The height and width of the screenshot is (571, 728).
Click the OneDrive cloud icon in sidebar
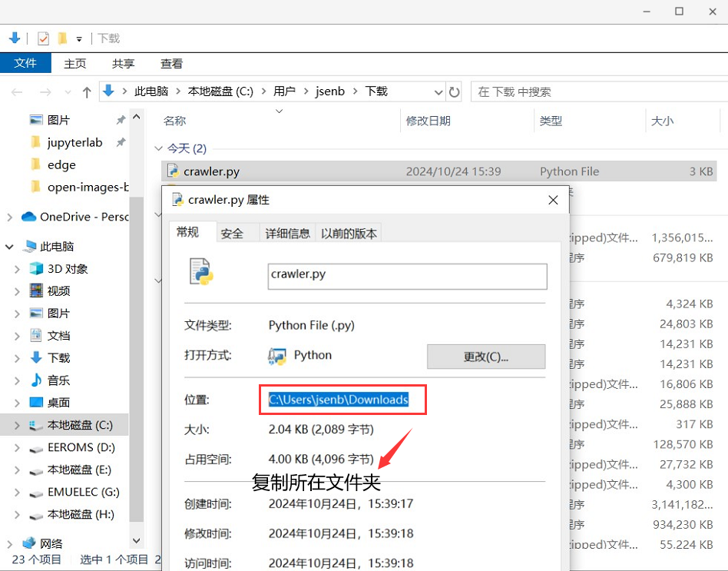[x=29, y=217]
